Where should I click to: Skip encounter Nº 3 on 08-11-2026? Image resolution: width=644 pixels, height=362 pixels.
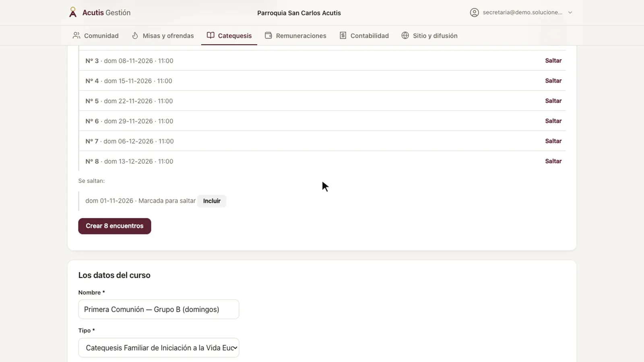(x=553, y=61)
